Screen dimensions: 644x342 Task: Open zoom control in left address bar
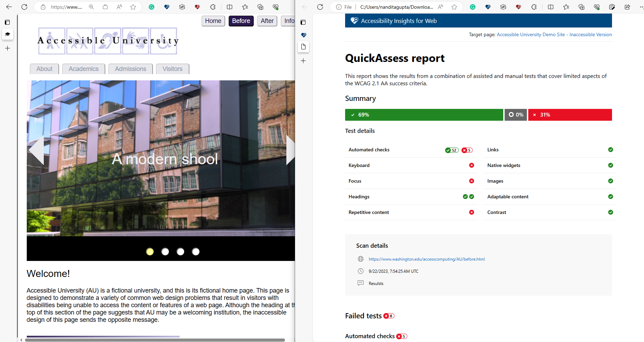click(91, 7)
